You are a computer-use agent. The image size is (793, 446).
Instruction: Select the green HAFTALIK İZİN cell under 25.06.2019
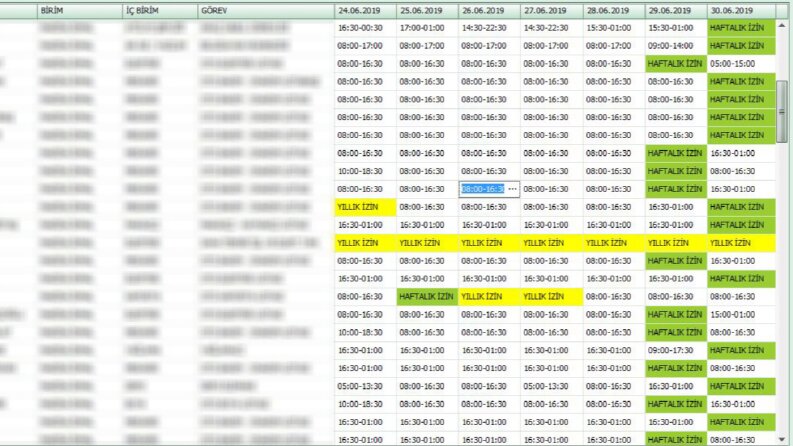point(427,297)
